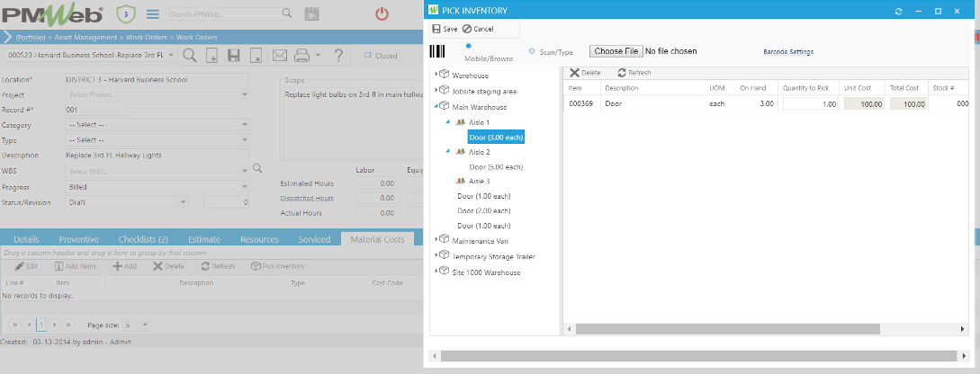Open the Page size dropdown
980x374 pixels.
point(145,325)
